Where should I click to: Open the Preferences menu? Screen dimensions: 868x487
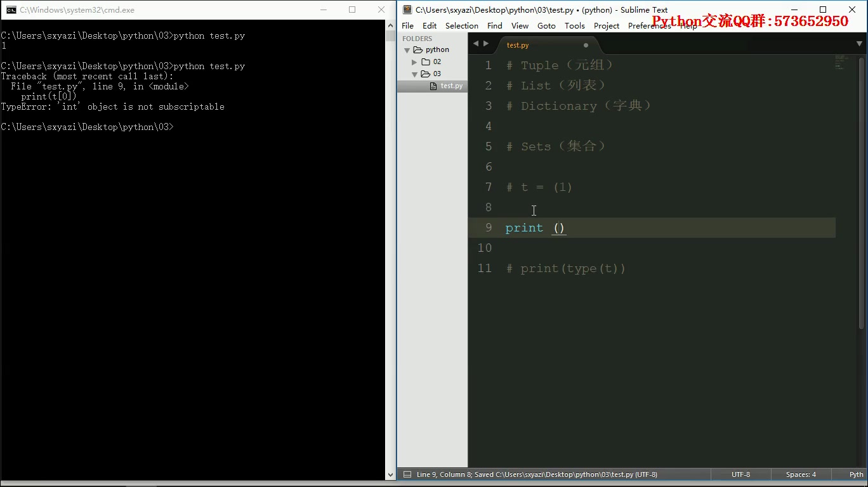pyautogui.click(x=649, y=25)
